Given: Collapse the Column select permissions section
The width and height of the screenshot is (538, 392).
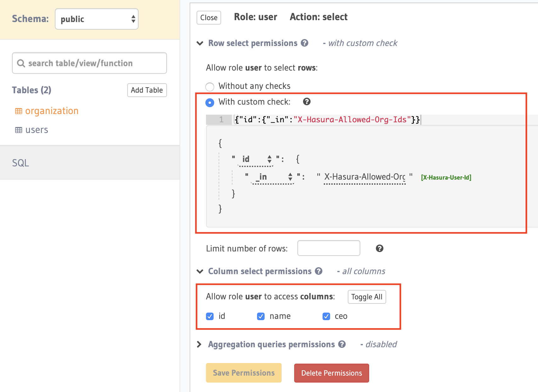Looking at the screenshot, I should pyautogui.click(x=200, y=271).
